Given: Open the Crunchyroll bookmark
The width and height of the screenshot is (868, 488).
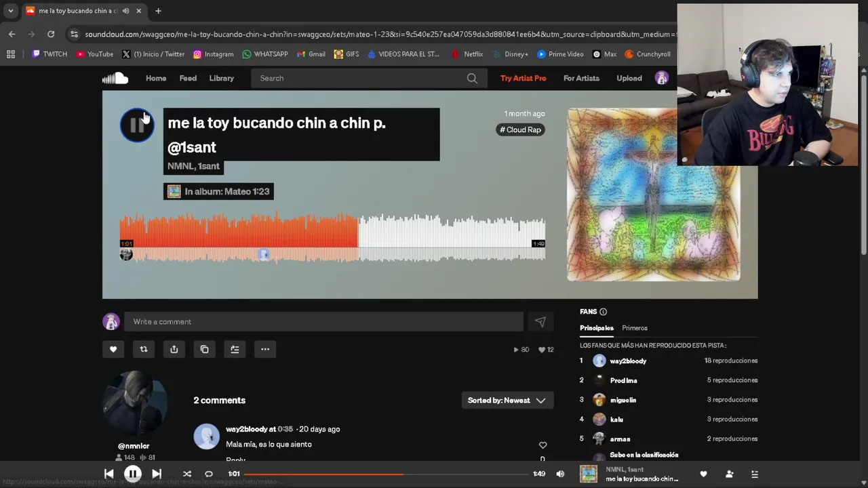Looking at the screenshot, I should 648,54.
